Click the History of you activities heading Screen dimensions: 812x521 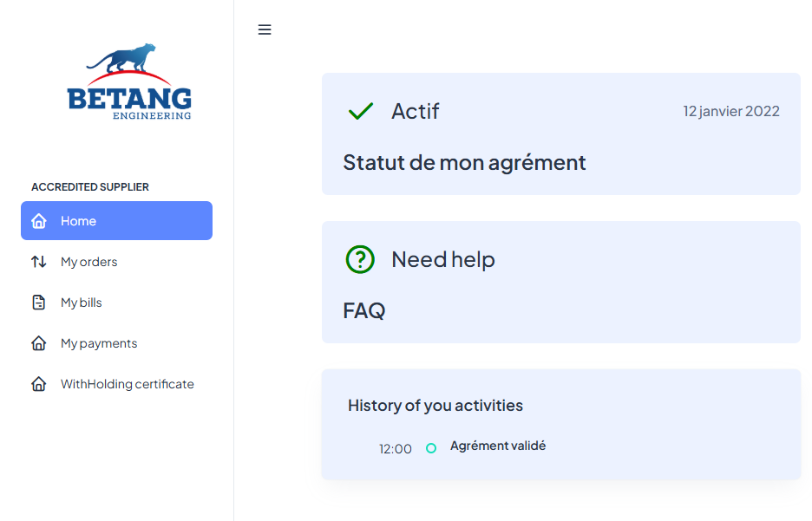(435, 405)
